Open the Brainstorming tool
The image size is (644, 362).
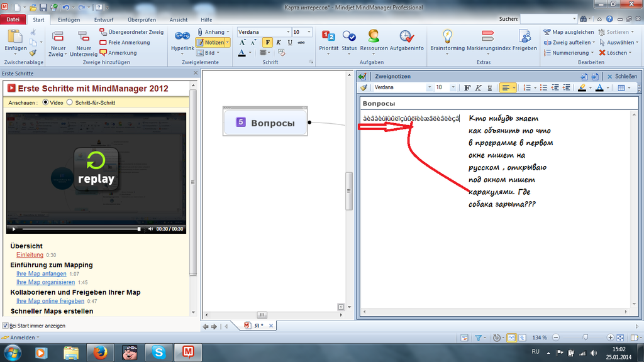tap(447, 38)
